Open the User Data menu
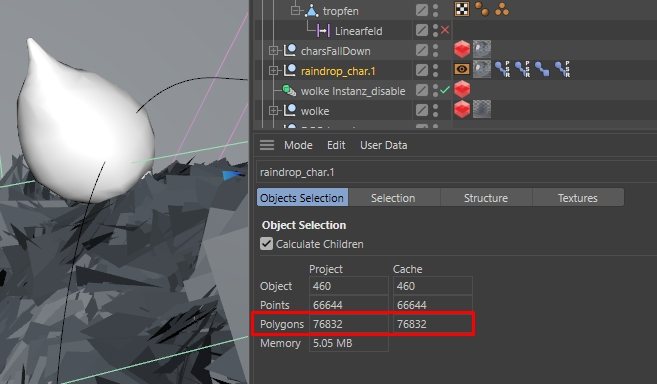 click(x=383, y=145)
